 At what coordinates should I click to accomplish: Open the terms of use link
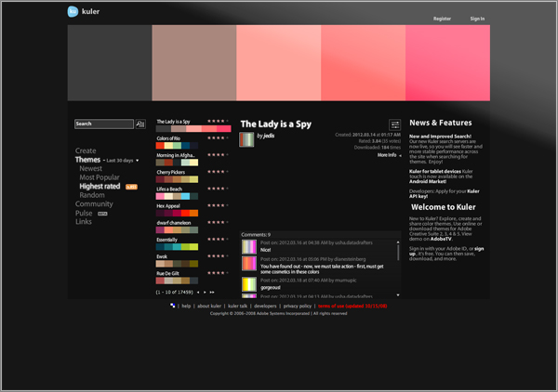[x=352, y=306]
